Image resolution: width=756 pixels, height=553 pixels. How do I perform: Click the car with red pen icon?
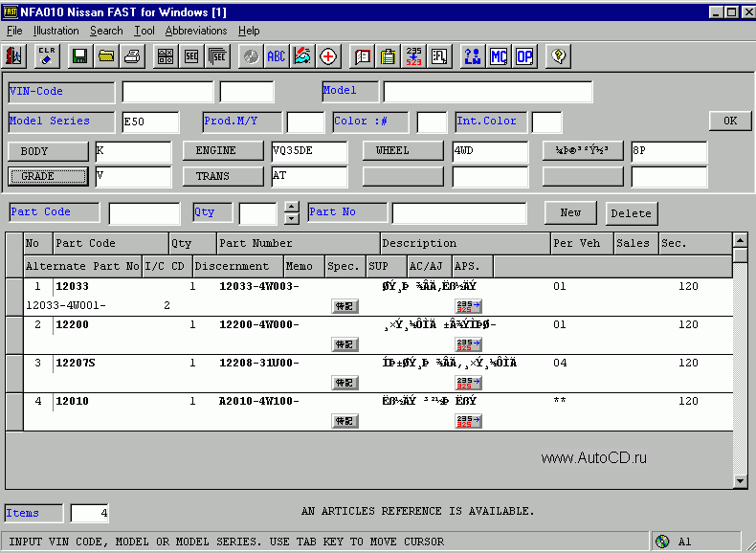(302, 56)
